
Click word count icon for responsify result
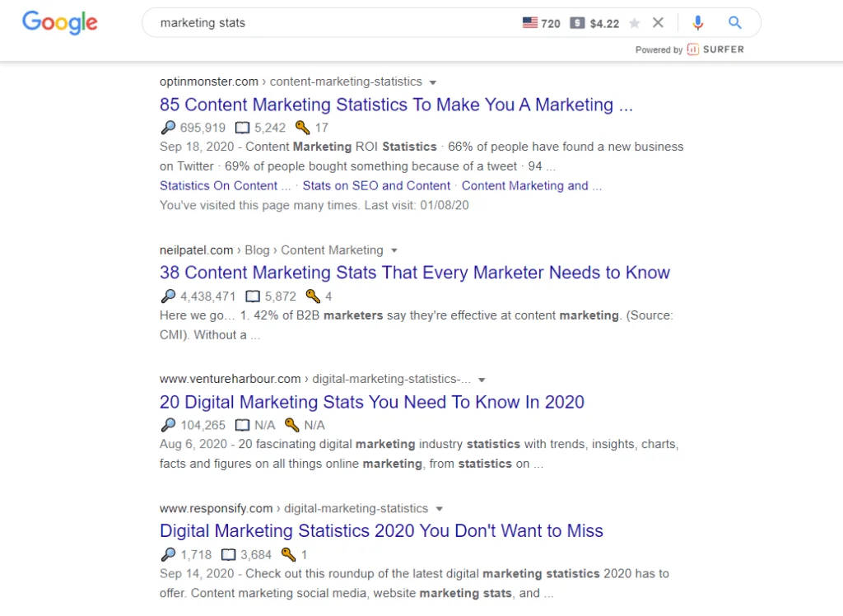click(229, 555)
